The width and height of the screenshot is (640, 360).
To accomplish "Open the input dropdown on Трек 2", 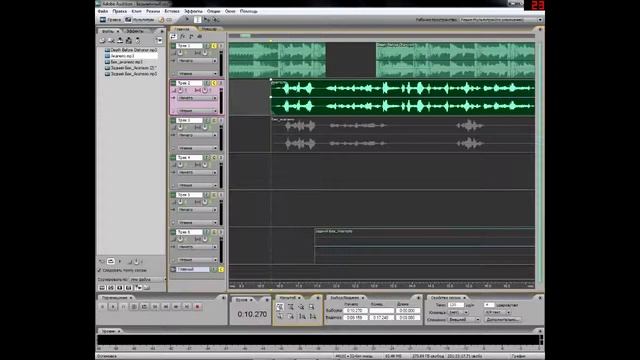I will [197, 98].
